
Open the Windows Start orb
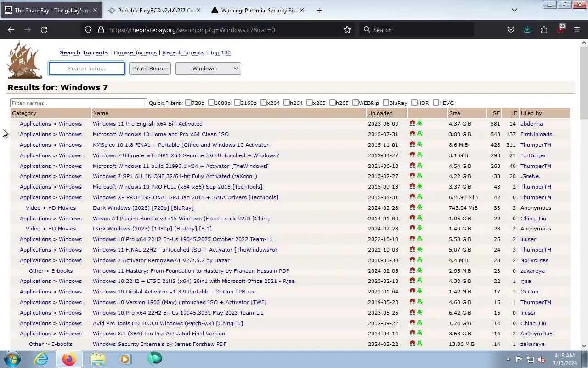tap(12, 359)
